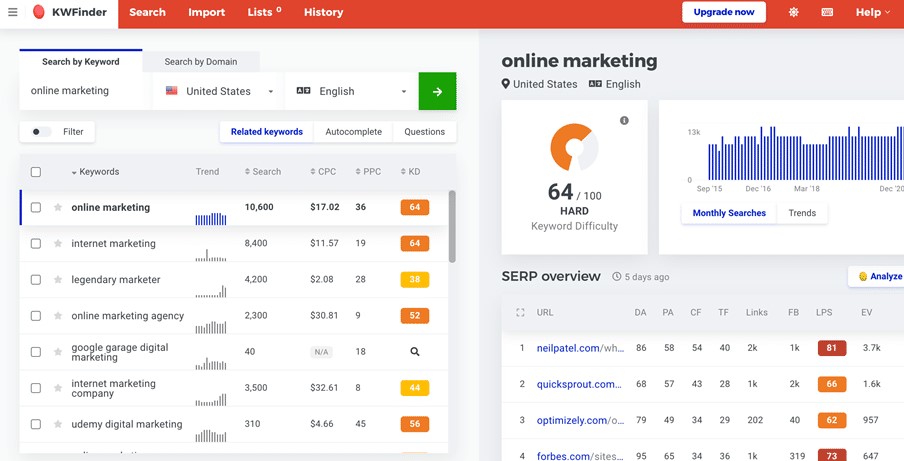904x461 pixels.
Task: Click the 81 LPS badge for neilpatel.com
Action: click(x=831, y=348)
